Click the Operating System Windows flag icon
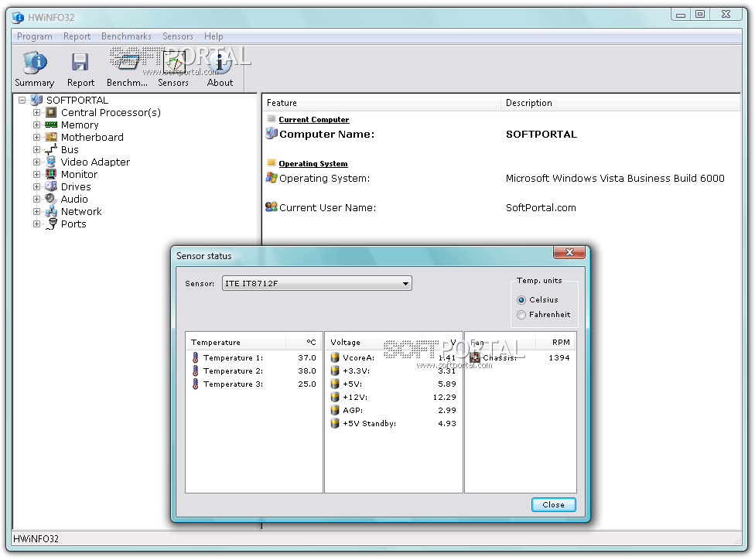 click(x=272, y=178)
